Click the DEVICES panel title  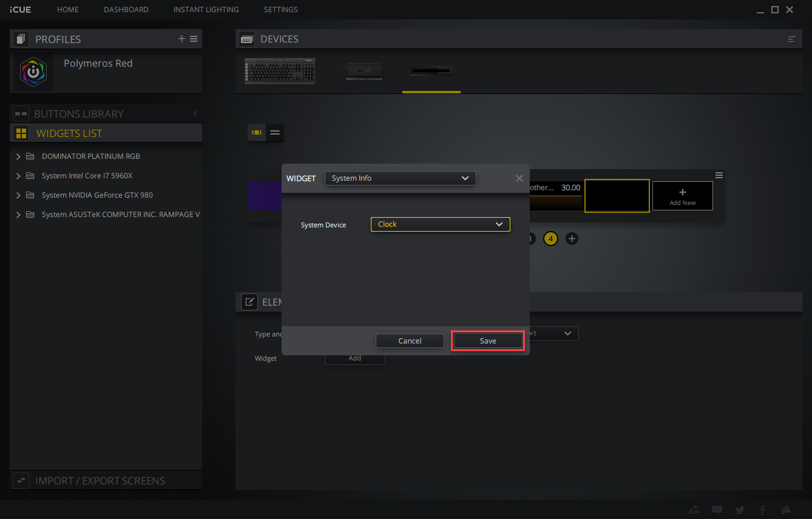(x=279, y=39)
